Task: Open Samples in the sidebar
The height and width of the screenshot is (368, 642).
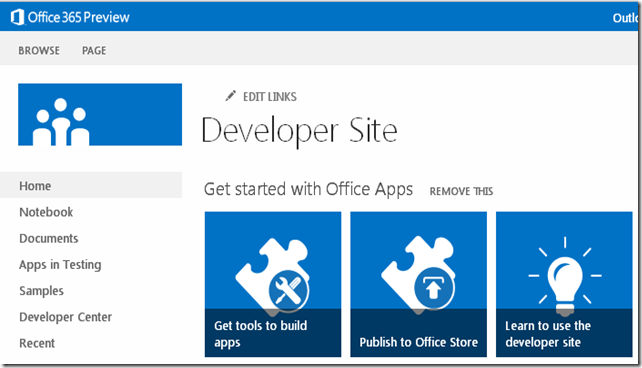Action: point(41,291)
